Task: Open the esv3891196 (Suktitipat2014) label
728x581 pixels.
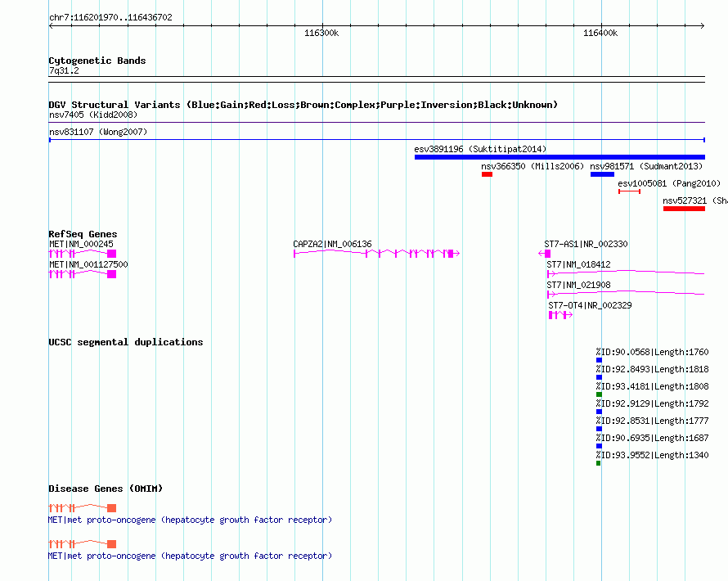Action: click(x=480, y=149)
